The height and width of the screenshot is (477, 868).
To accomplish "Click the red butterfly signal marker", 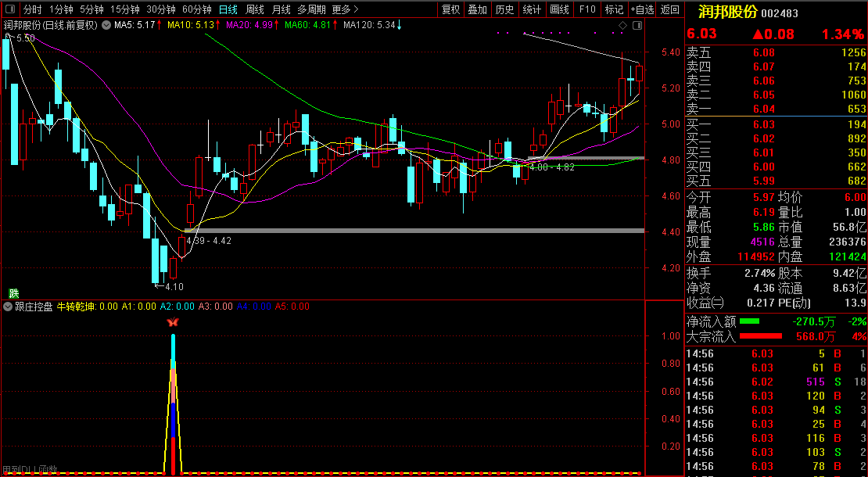I will (173, 321).
